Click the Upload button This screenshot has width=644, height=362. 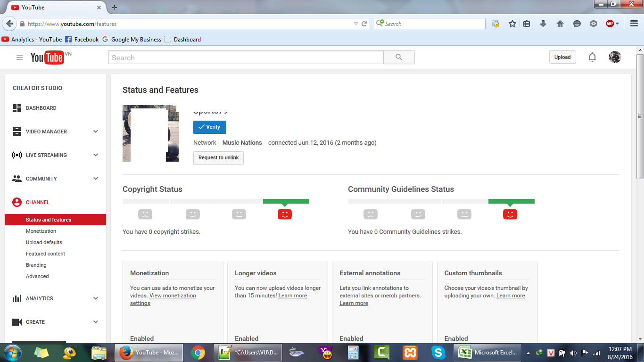[x=562, y=57]
